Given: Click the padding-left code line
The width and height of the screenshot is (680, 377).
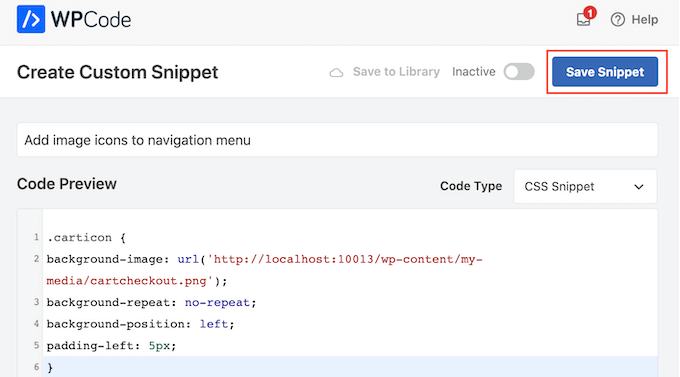Looking at the screenshot, I should 111,346.
